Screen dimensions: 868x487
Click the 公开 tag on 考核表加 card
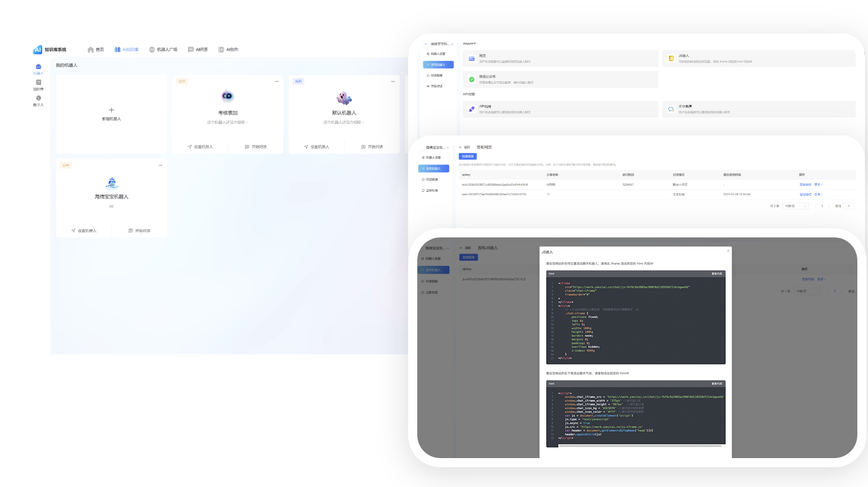coord(182,81)
